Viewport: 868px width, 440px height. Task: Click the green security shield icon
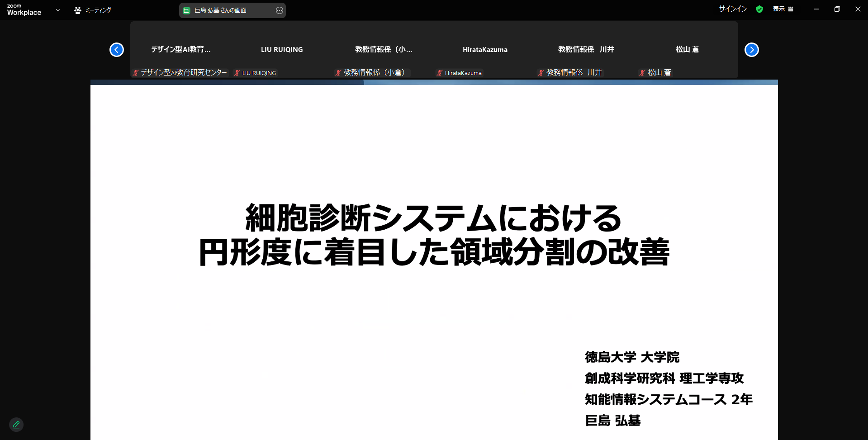click(x=759, y=9)
